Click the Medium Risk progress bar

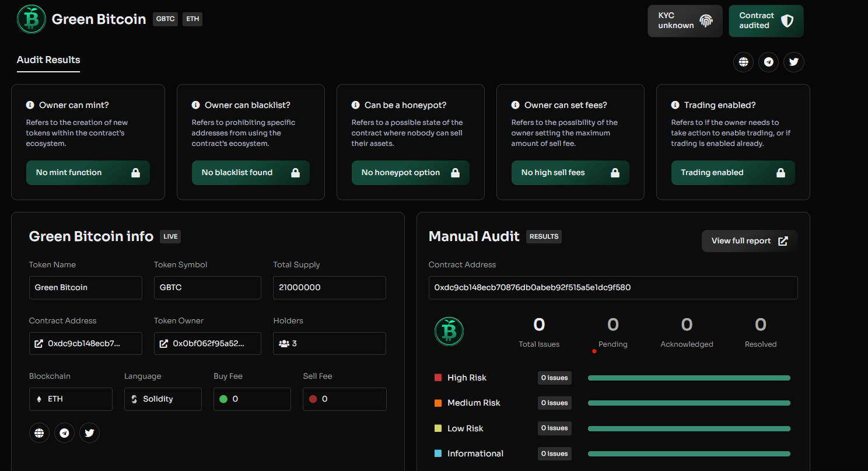tap(689, 403)
